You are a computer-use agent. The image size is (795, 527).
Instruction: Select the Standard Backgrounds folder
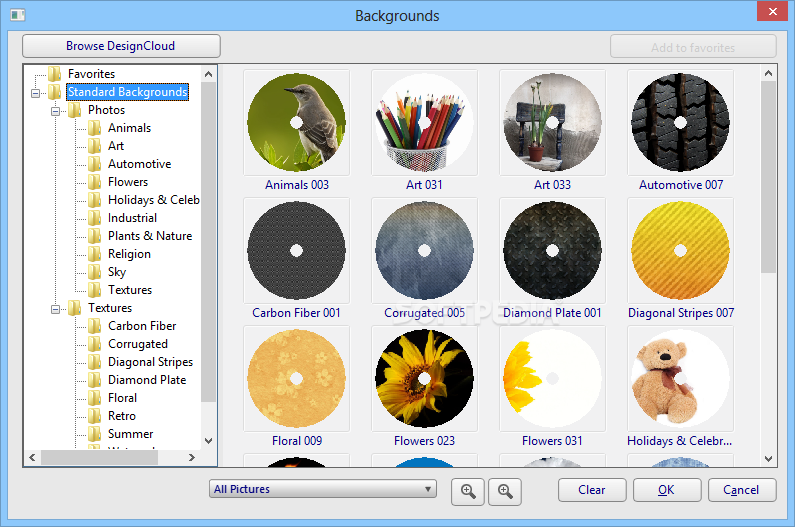128,92
